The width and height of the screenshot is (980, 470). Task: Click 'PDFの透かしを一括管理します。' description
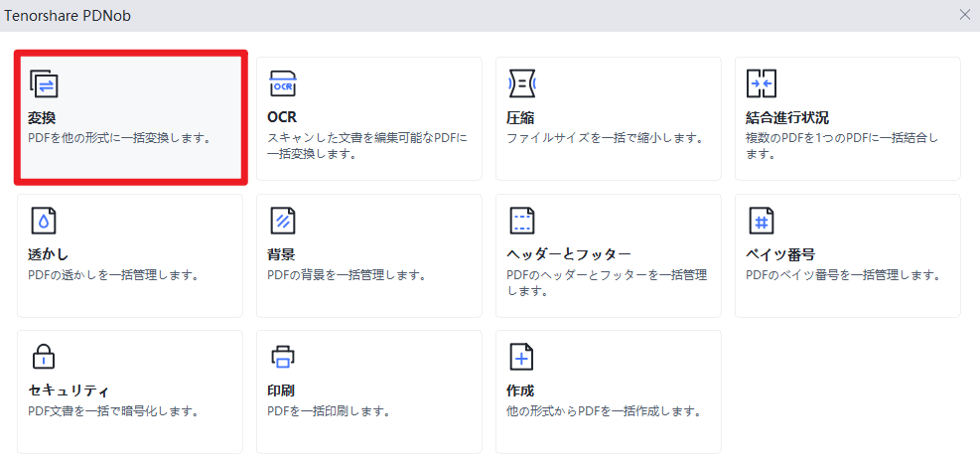114,273
